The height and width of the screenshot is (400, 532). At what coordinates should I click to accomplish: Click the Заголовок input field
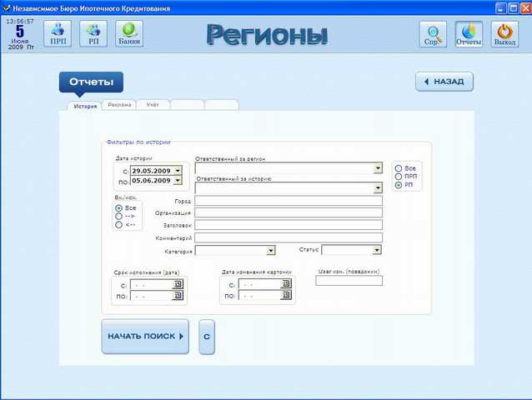coord(289,224)
